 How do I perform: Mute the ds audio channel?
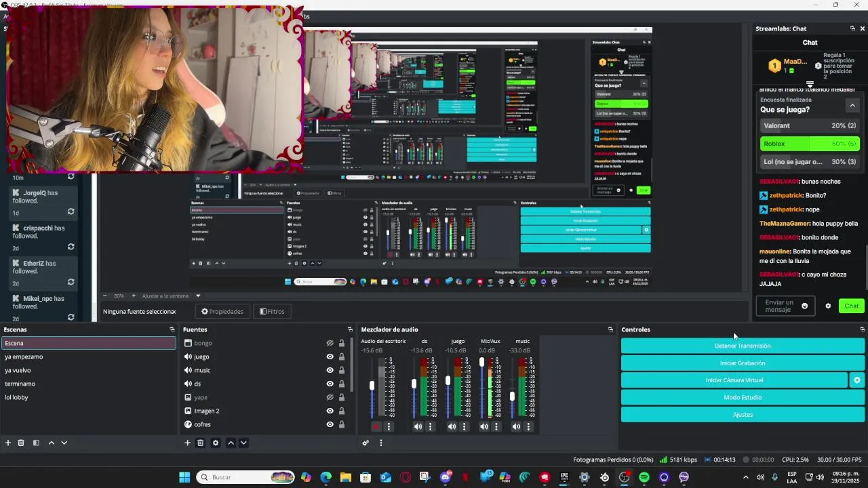[x=418, y=426]
